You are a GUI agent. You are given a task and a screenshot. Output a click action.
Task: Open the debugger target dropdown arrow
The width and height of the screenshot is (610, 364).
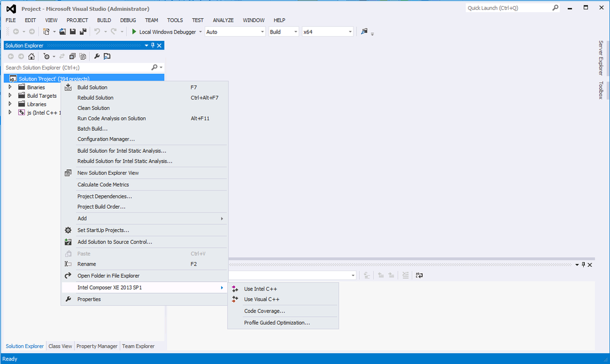pyautogui.click(x=200, y=32)
